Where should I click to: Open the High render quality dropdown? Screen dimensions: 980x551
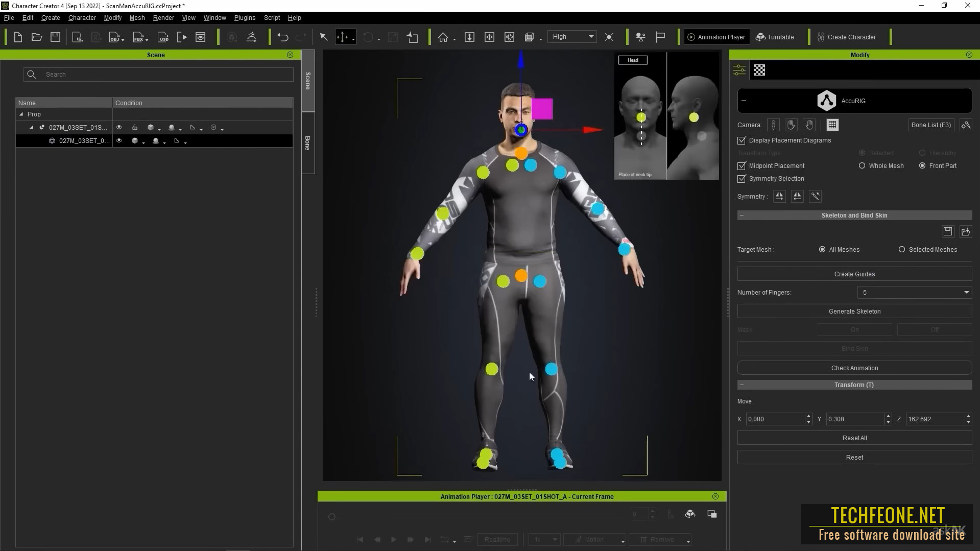[572, 37]
